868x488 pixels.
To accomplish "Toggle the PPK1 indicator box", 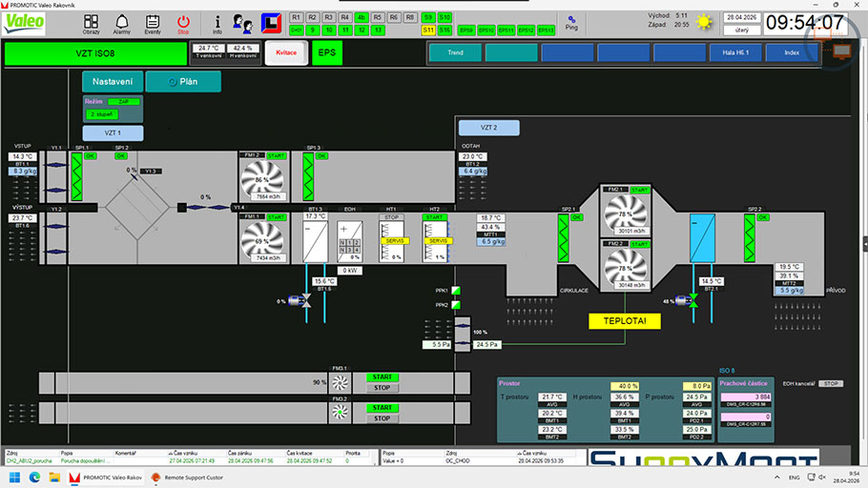I will [x=456, y=291].
